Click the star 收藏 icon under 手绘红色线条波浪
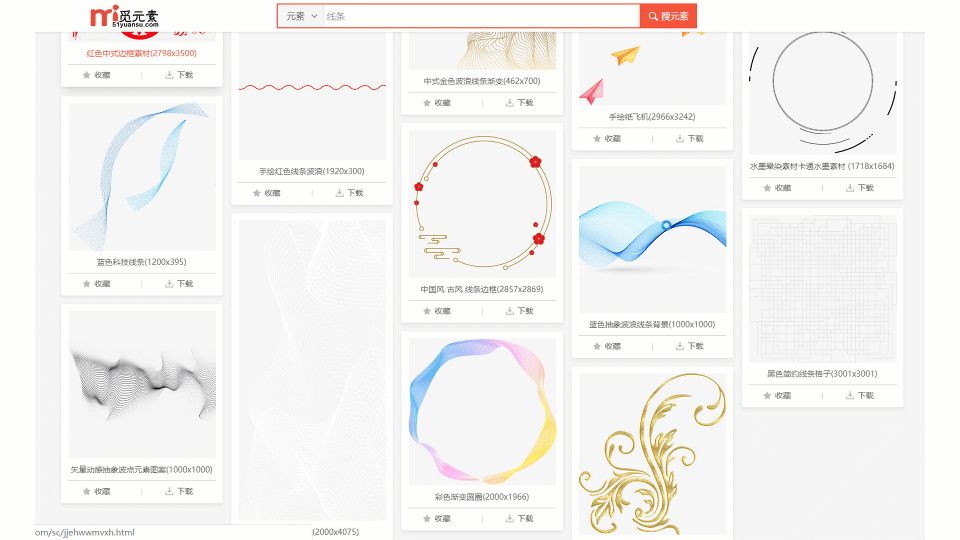The image size is (960, 540). (x=257, y=193)
